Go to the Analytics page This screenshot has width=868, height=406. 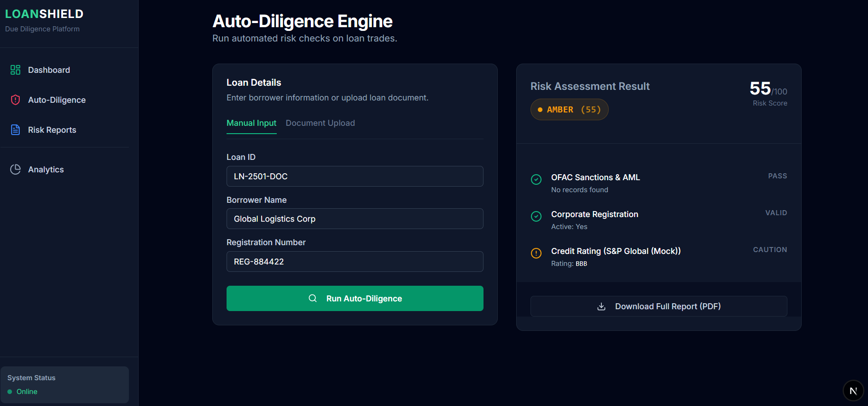point(46,170)
